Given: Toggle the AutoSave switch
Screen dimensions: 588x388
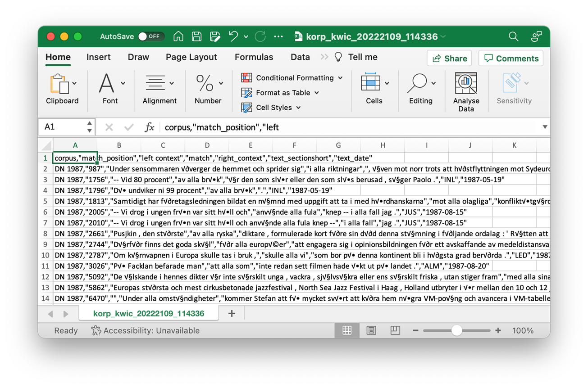Looking at the screenshot, I should (151, 36).
